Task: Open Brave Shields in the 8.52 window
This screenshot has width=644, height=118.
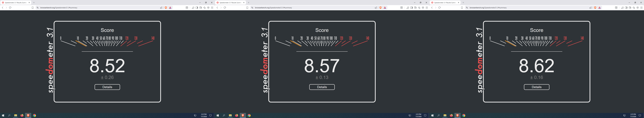Action: [x=166, y=8]
